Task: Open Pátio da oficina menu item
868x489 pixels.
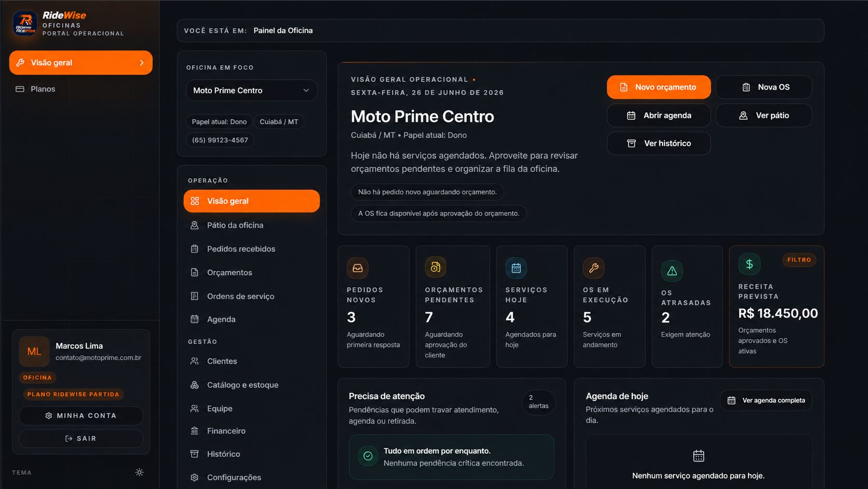Action: click(x=251, y=225)
